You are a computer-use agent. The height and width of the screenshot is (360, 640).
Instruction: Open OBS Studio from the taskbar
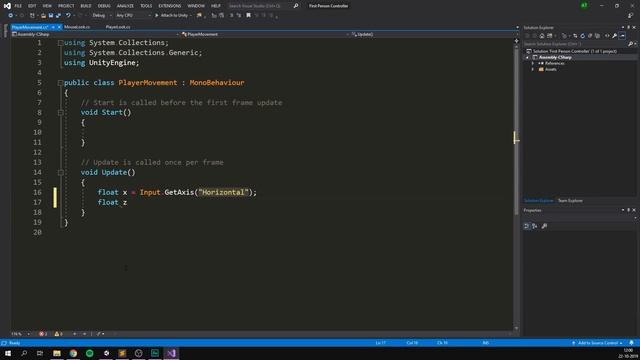pos(138,353)
